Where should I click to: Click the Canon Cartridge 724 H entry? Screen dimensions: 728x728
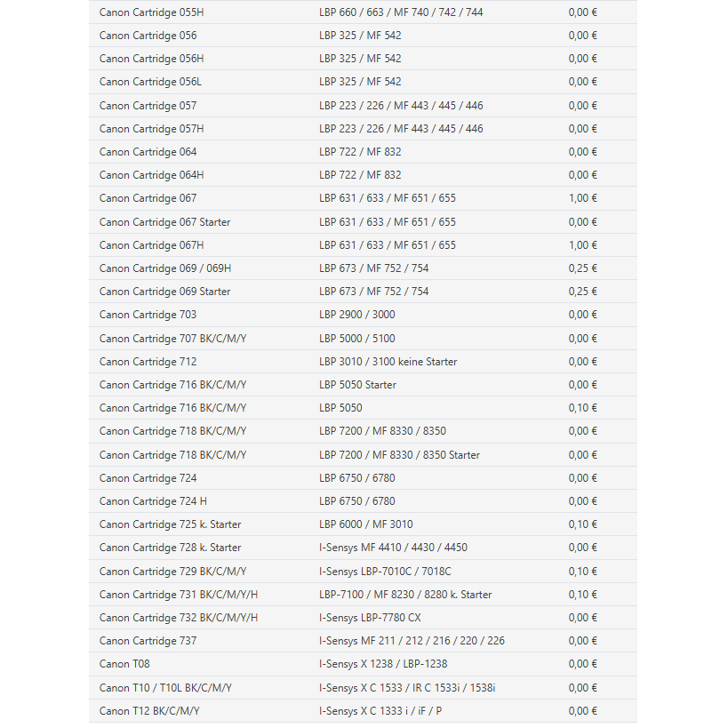[x=153, y=501]
